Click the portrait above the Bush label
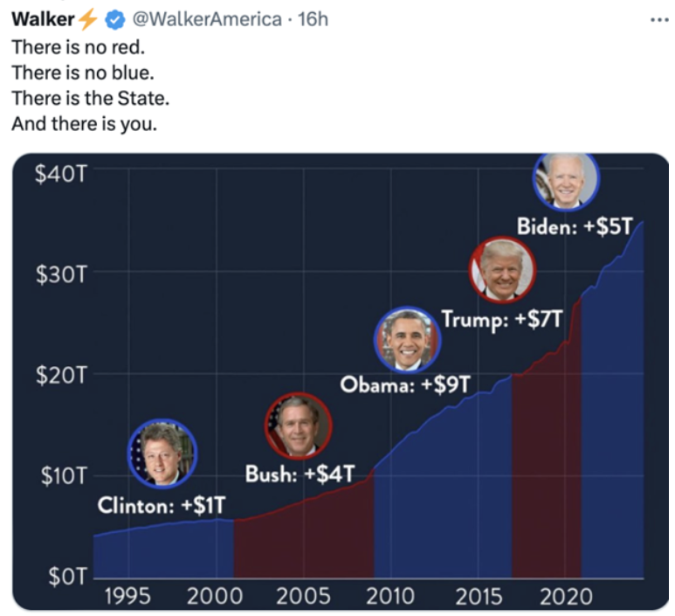This screenshot has height=616, width=675. [x=299, y=426]
